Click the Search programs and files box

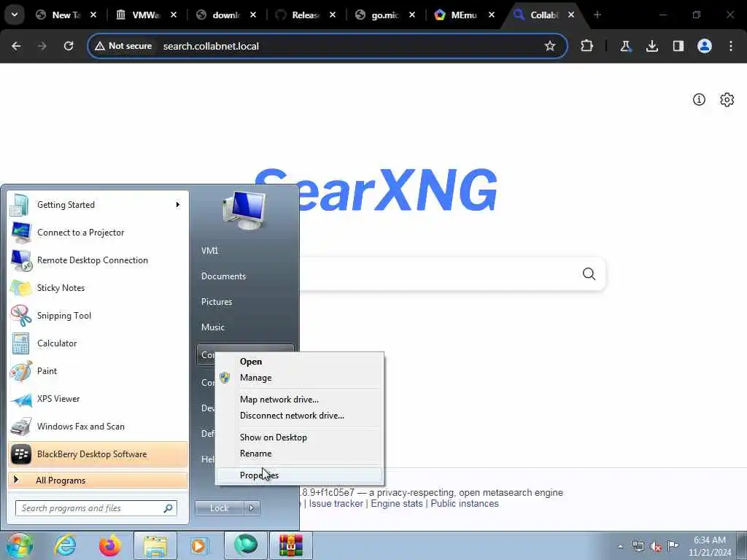[x=96, y=508]
